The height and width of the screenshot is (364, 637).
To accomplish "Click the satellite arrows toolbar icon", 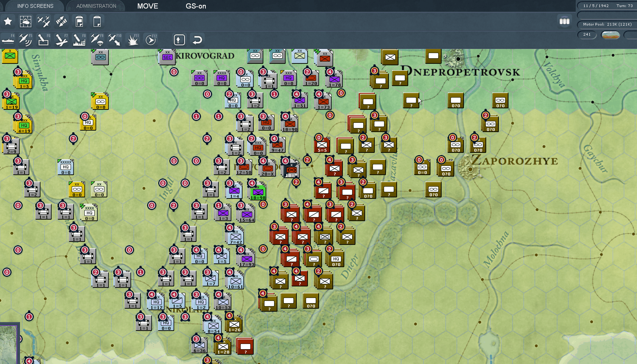I will click(x=61, y=22).
